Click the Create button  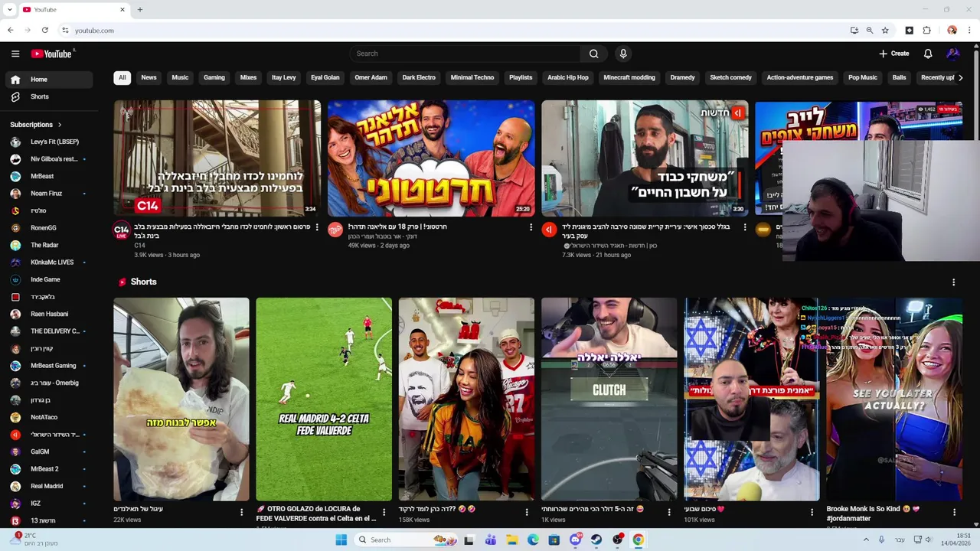coord(893,54)
